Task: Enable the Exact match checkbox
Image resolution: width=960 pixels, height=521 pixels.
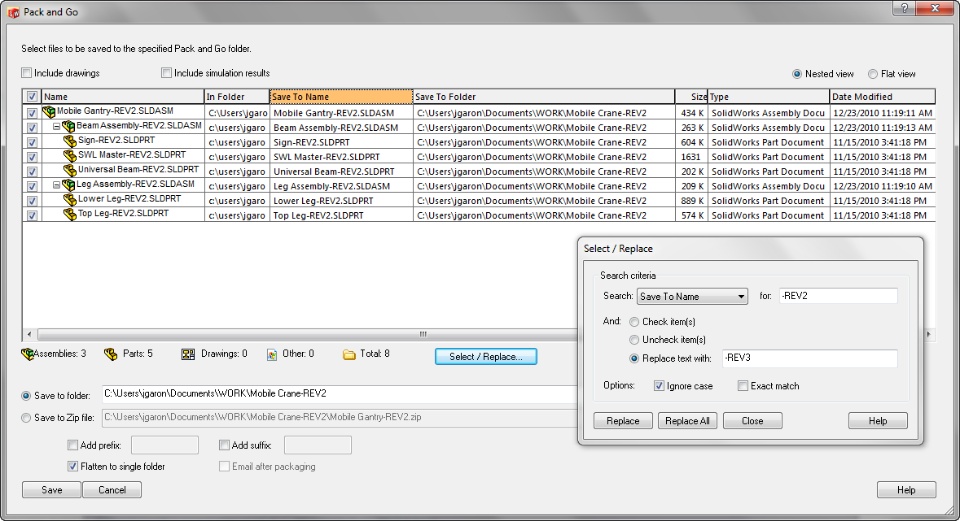Action: [x=743, y=386]
